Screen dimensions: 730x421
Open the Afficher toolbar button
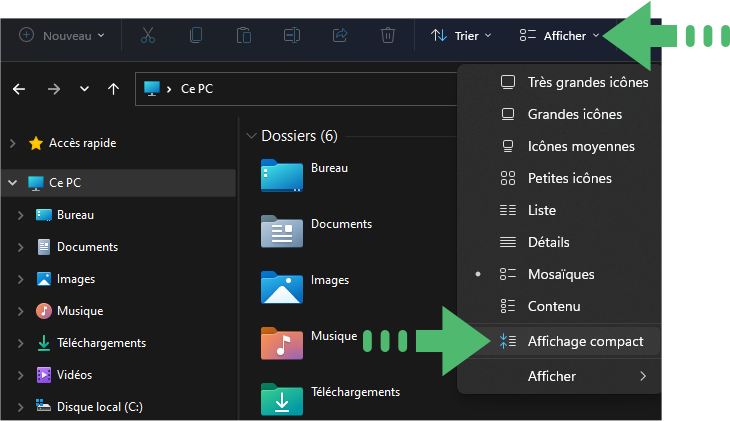[x=559, y=36]
